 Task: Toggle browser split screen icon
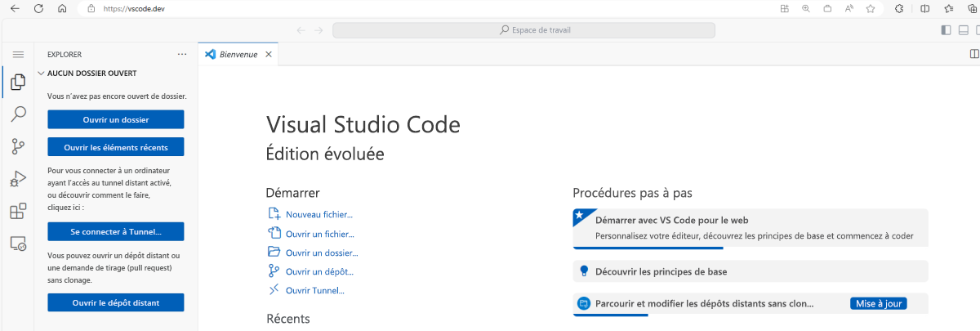pyautogui.click(x=924, y=8)
